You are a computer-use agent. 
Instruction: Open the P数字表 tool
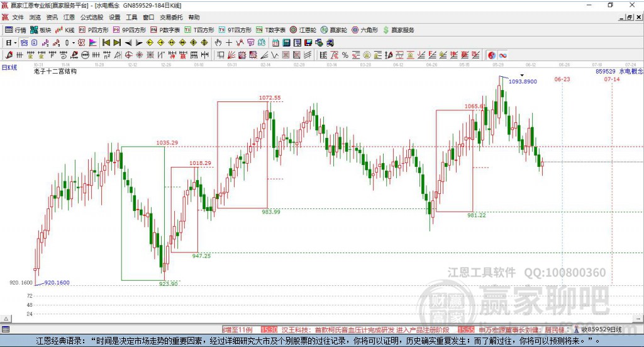(x=165, y=30)
